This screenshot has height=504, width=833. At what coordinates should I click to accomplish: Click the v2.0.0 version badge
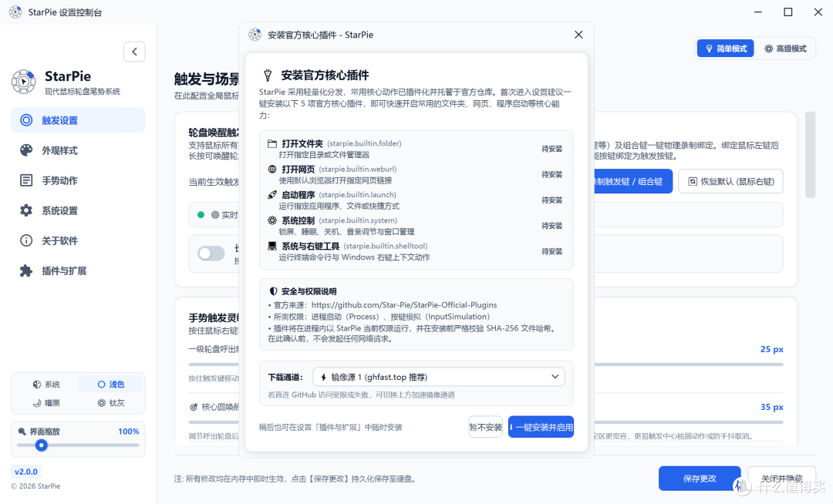(x=26, y=472)
